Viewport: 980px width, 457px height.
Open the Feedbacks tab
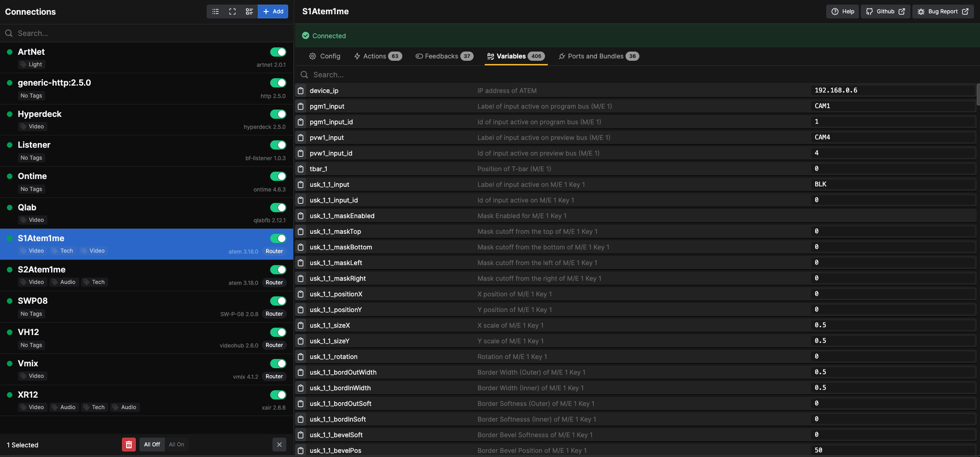point(444,56)
